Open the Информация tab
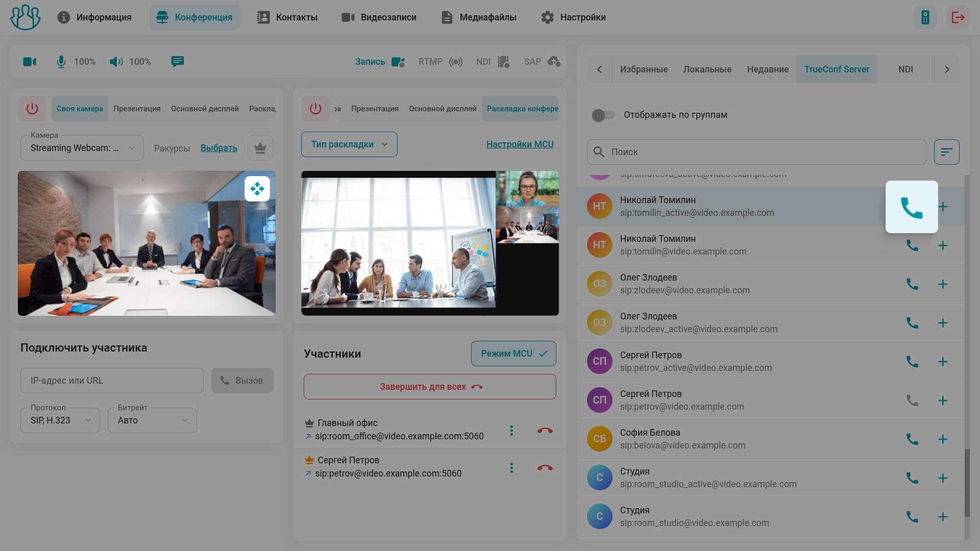The image size is (980, 551). point(94,17)
